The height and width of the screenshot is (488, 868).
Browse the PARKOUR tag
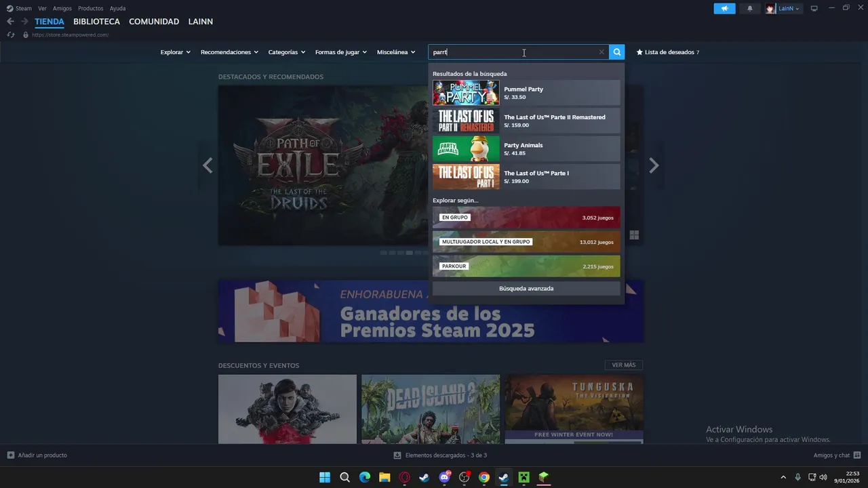pos(526,266)
